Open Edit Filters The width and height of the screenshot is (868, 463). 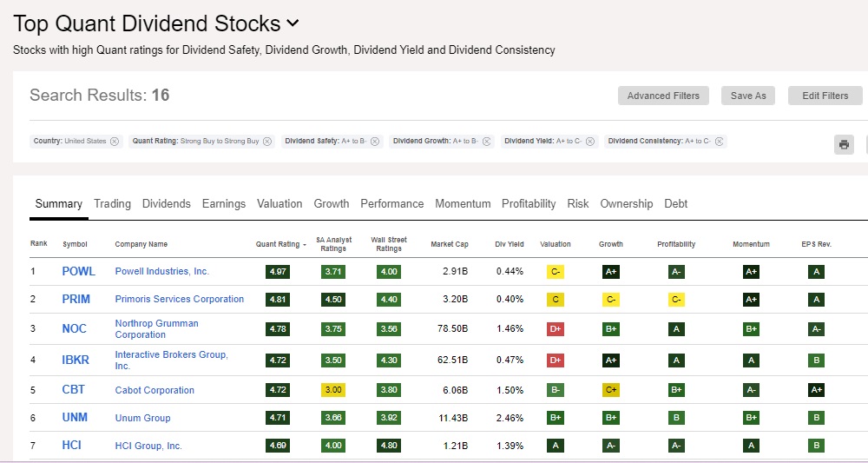point(825,96)
